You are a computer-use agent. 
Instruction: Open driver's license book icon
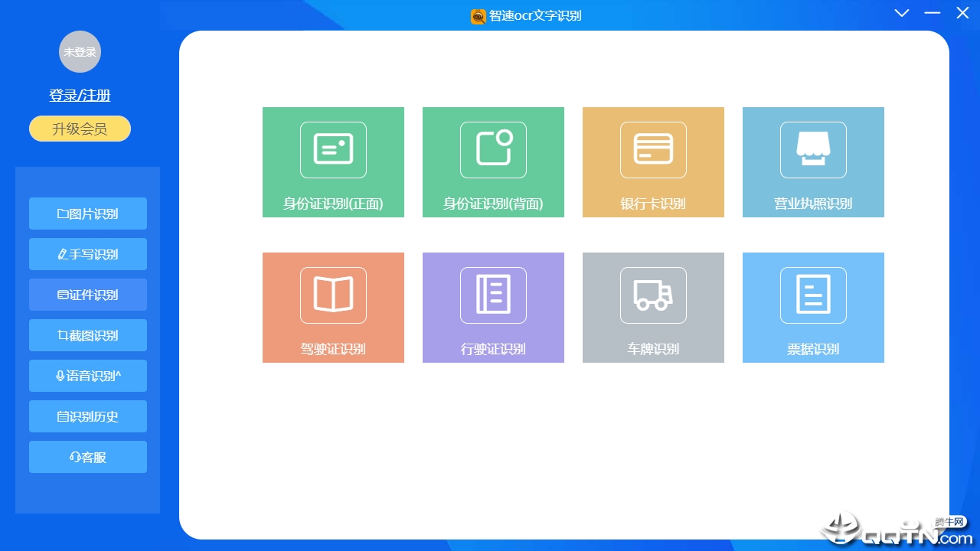tap(333, 295)
